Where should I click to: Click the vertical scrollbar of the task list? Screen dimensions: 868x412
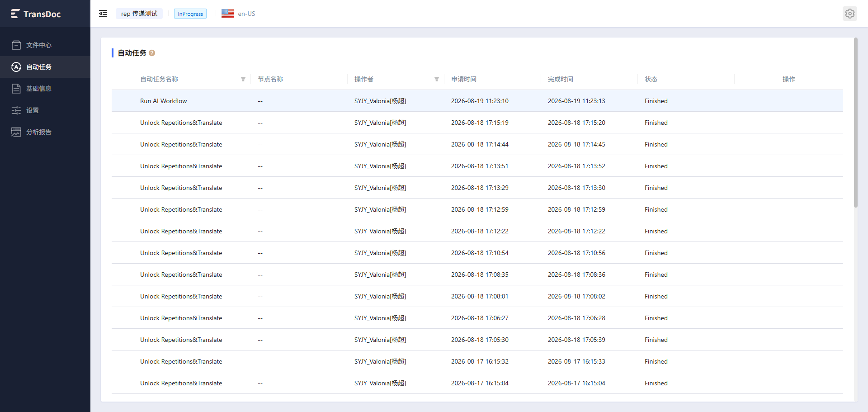pyautogui.click(x=855, y=123)
